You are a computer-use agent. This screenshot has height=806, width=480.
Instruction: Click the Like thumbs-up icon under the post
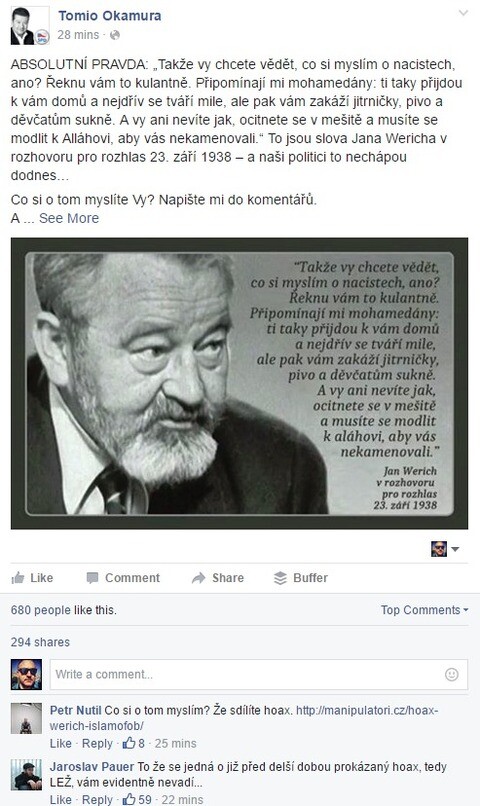tap(18, 578)
